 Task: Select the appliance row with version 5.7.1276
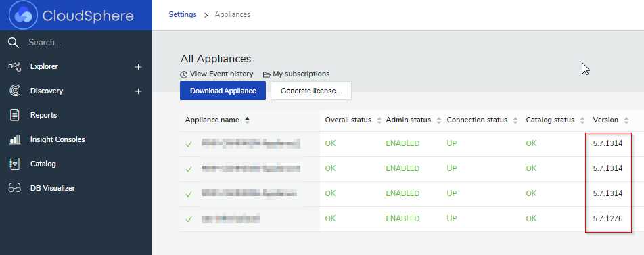pyautogui.click(x=411, y=219)
